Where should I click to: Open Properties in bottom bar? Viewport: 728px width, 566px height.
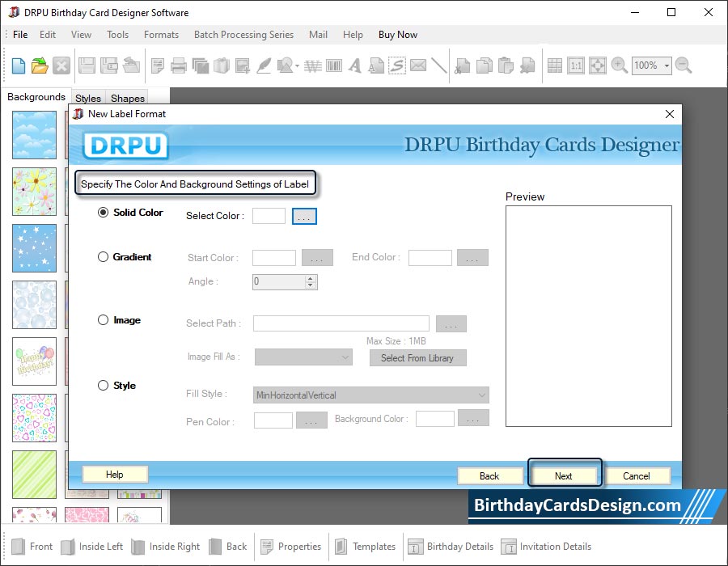[290, 547]
